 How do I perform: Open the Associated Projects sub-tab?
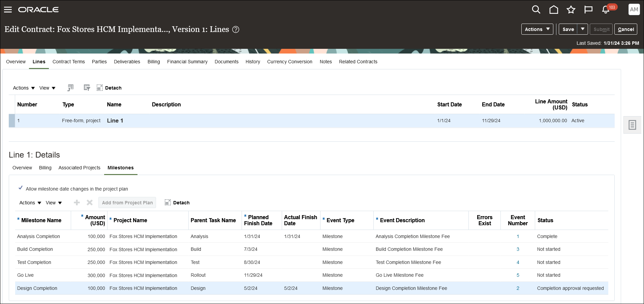pyautogui.click(x=80, y=168)
